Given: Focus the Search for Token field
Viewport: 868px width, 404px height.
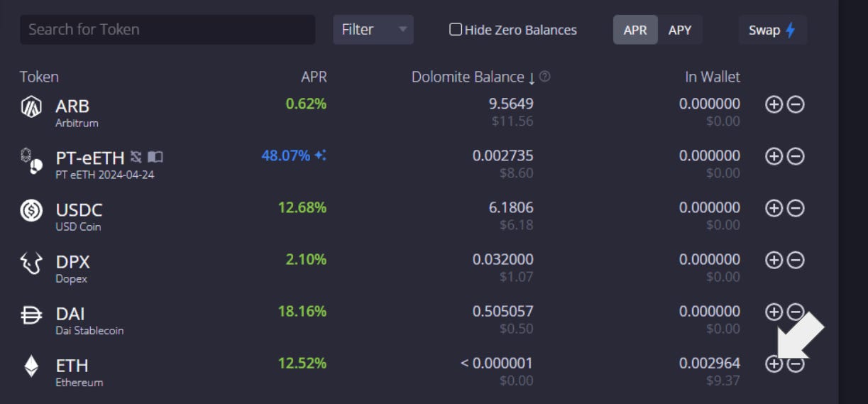Looking at the screenshot, I should point(167,30).
